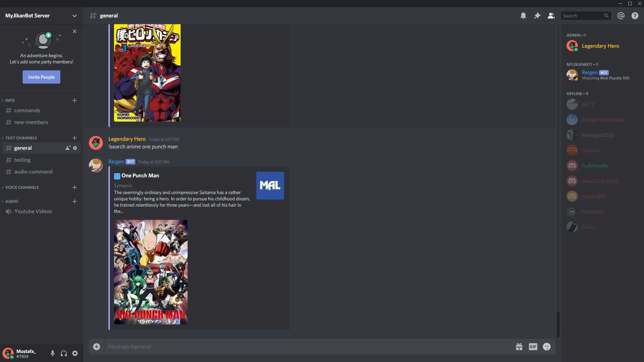This screenshot has height=362, width=644.
Task: Open the commands channel
Action: [x=41, y=110]
